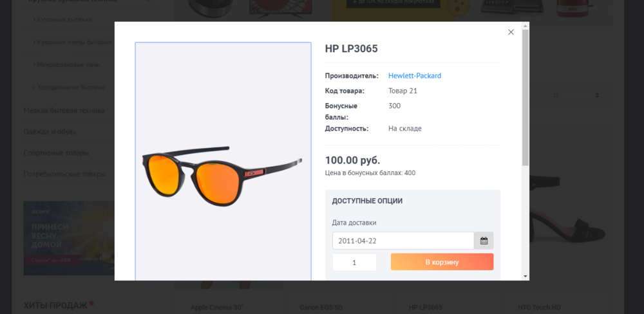Image resolution: width=644 pixels, height=314 pixels.
Task: Click the ХИТЫ ПРОДАЖ heading
Action: point(55,306)
